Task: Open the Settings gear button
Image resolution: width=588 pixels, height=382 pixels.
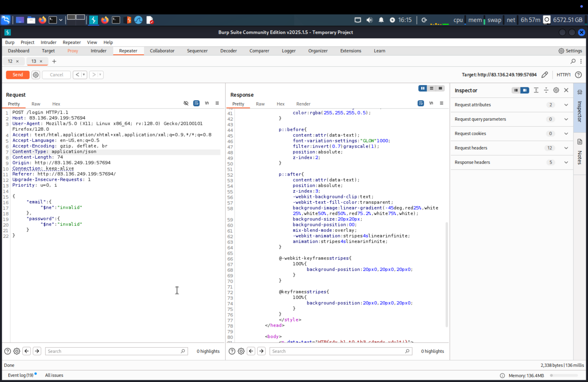Action: 570,51
